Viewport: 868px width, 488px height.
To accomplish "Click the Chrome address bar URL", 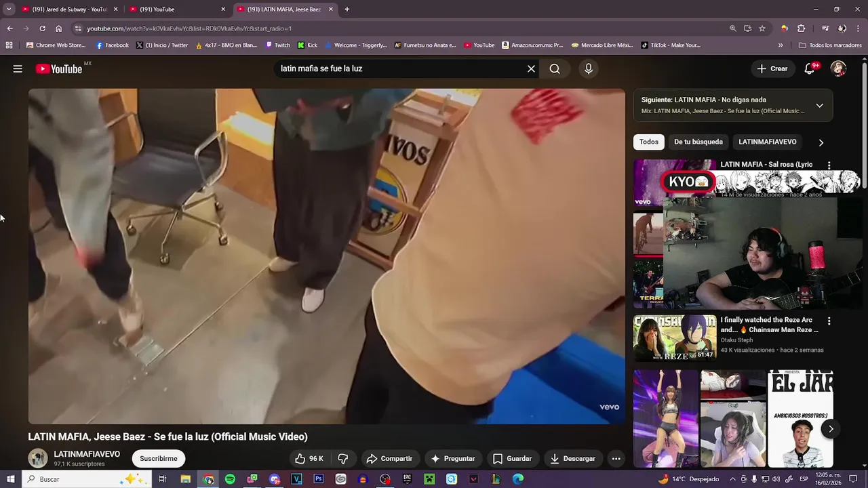I will point(189,28).
